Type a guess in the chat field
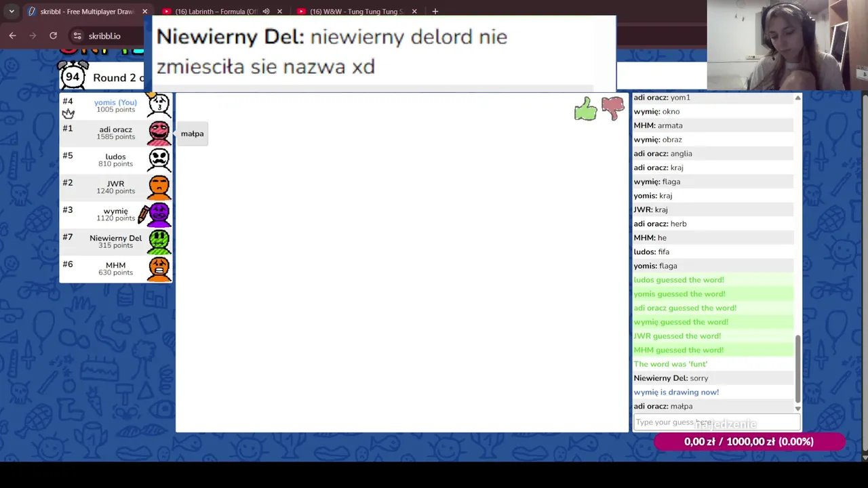Image resolution: width=868 pixels, height=488 pixels. click(717, 422)
